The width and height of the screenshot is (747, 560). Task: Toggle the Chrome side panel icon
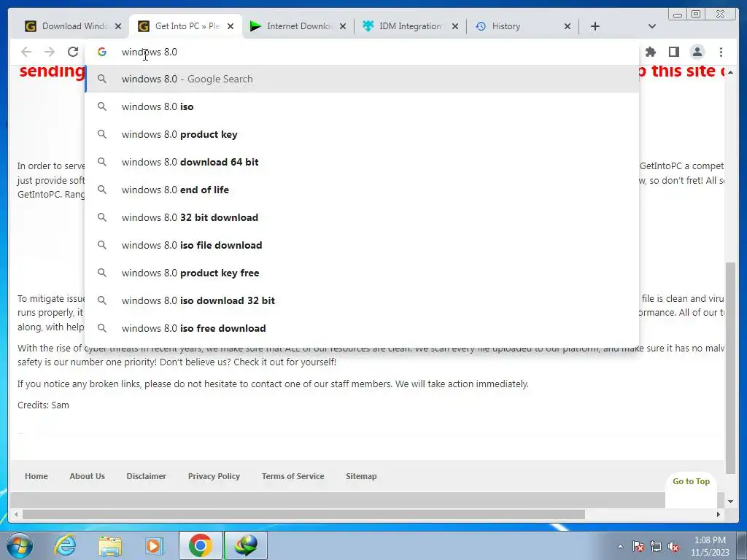tap(673, 52)
